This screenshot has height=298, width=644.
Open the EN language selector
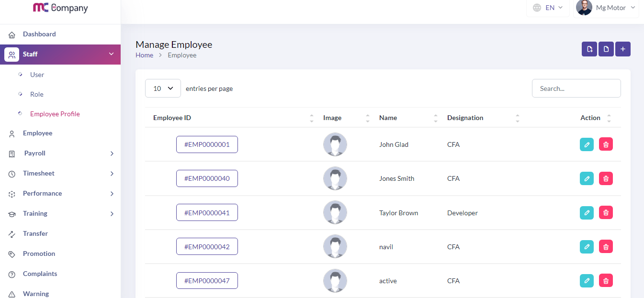548,8
